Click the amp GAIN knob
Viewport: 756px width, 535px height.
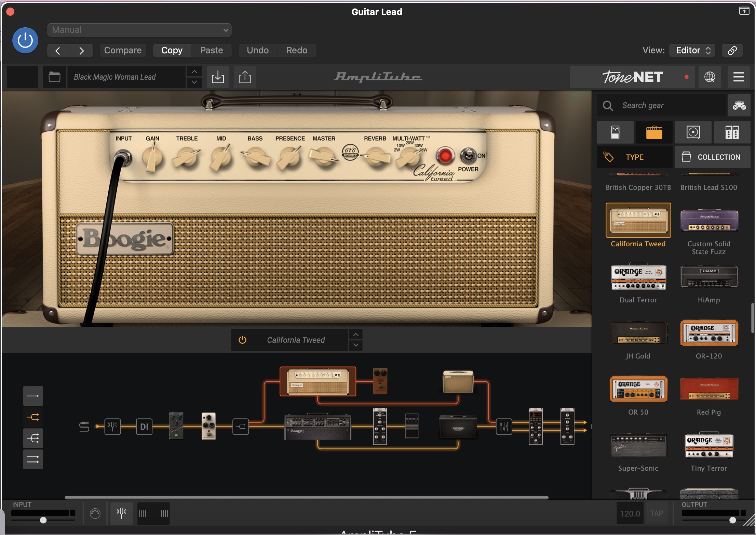(152, 158)
